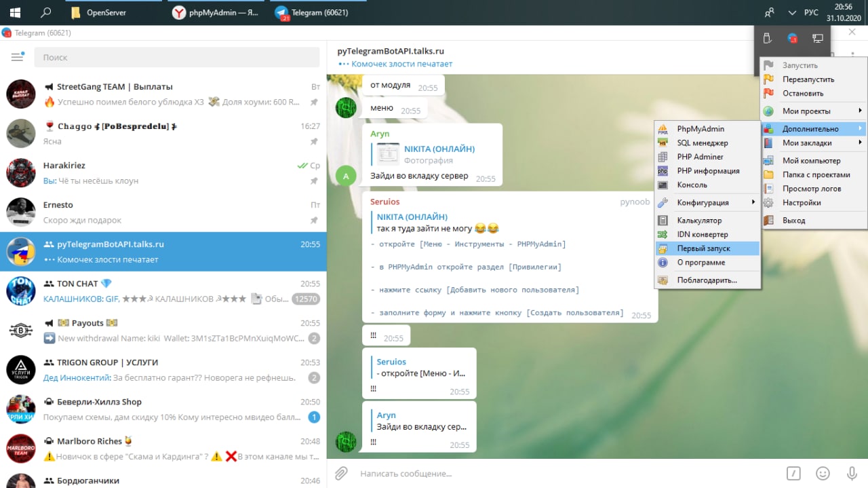Image resolution: width=868 pixels, height=488 pixels.
Task: Open Telegram hamburger menu
Action: coord(18,57)
